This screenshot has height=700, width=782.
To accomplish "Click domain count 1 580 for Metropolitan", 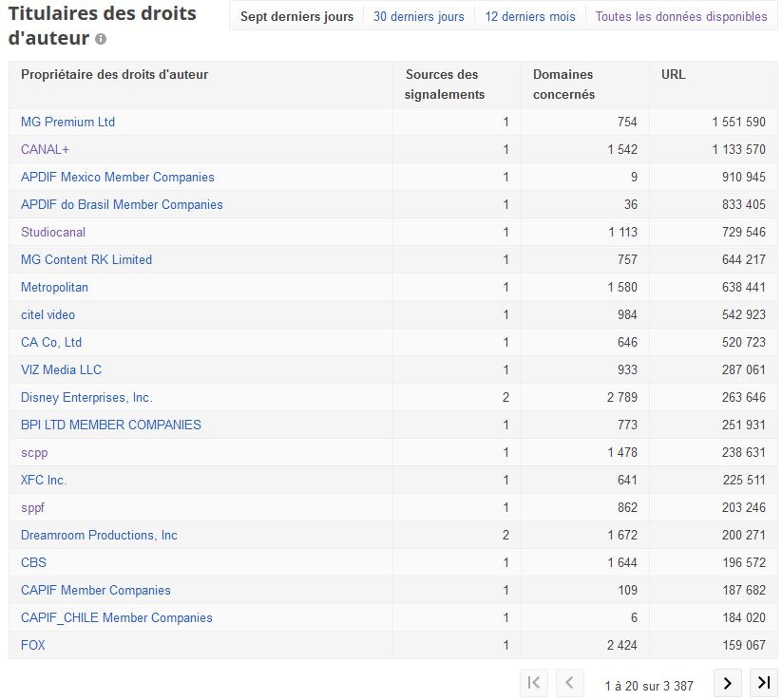I will [x=622, y=287].
